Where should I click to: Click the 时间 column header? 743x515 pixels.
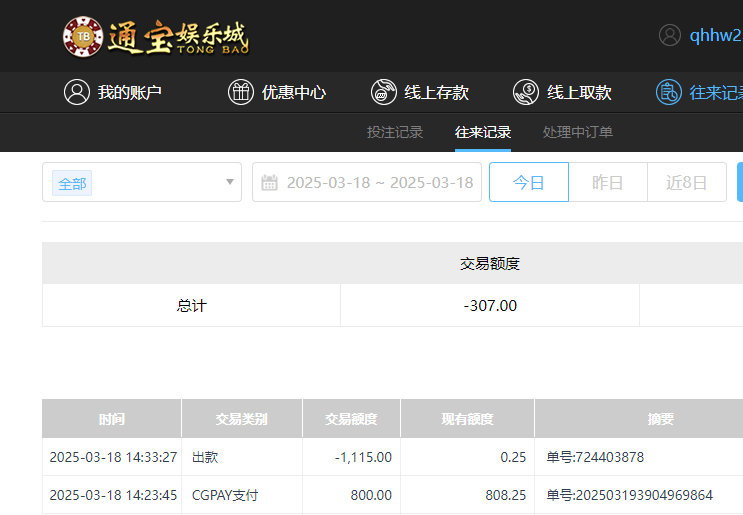(x=112, y=419)
